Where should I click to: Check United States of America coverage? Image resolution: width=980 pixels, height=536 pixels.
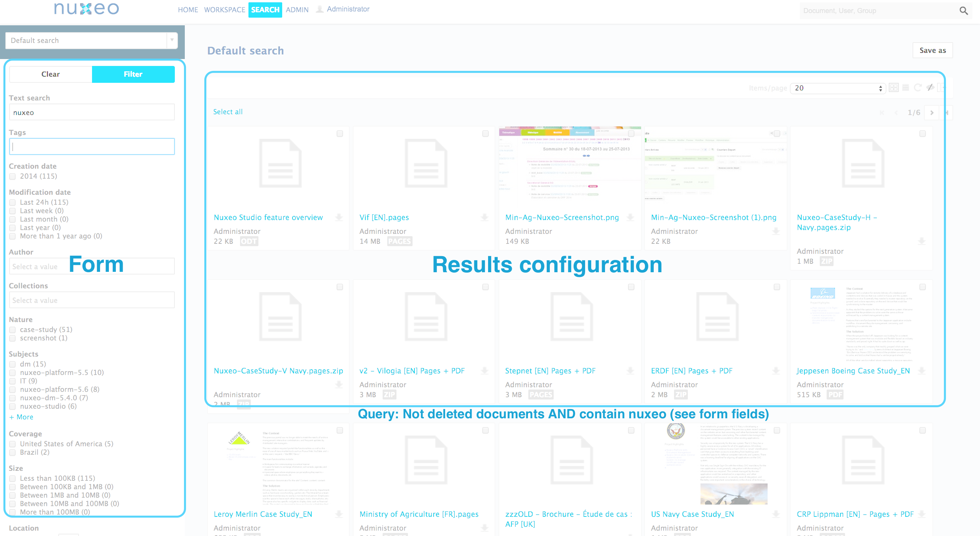(x=13, y=444)
